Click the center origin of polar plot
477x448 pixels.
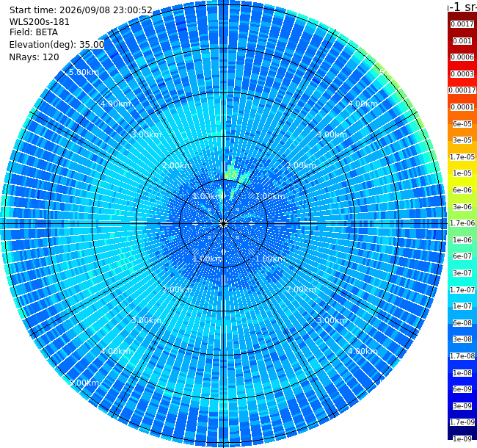point(223,224)
